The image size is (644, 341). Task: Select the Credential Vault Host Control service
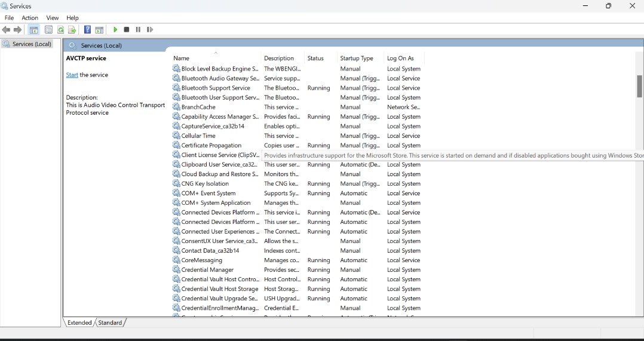click(x=298, y=279)
